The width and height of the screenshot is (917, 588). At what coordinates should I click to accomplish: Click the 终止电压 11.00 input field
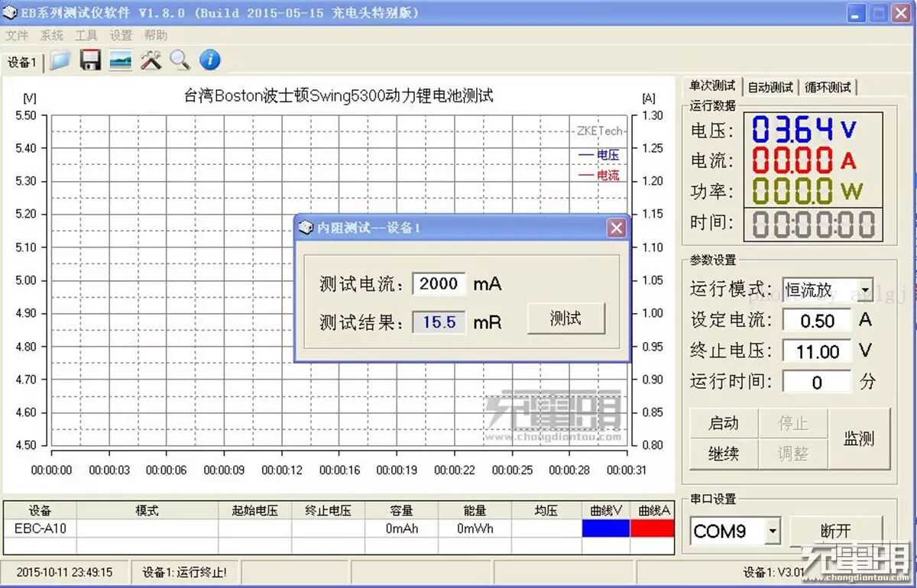[x=816, y=351]
